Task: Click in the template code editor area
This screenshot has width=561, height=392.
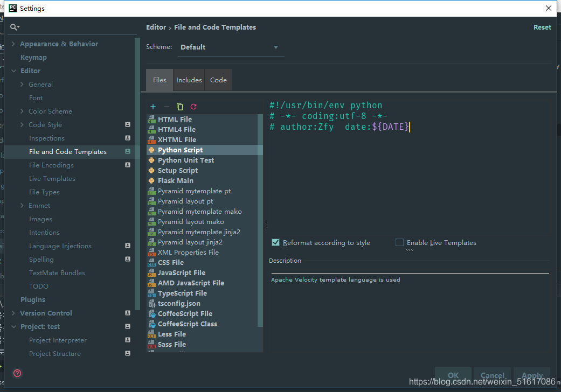Action: [x=410, y=166]
